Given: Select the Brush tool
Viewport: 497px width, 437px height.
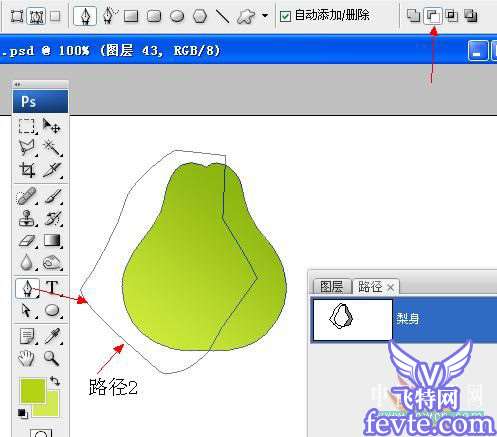Looking at the screenshot, I should [53, 196].
